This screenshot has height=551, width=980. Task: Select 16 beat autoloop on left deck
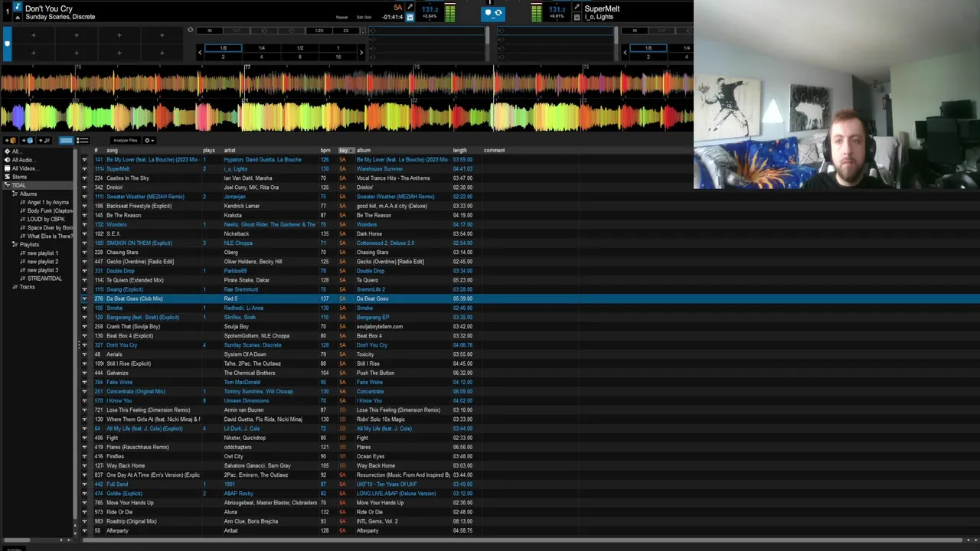tap(338, 57)
